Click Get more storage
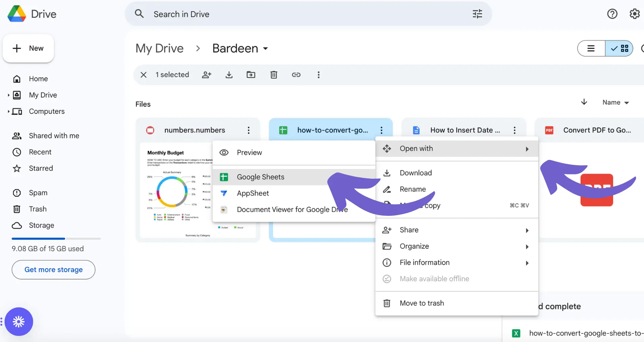 pos(53,270)
